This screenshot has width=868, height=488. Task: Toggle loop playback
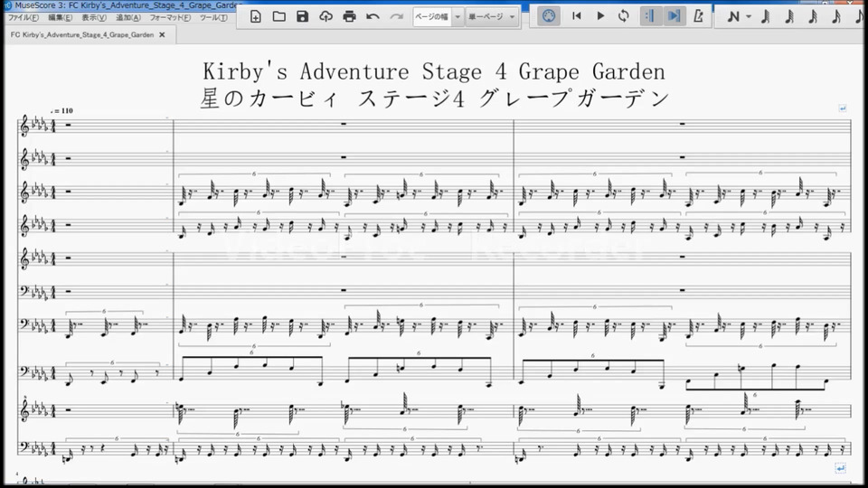[624, 16]
